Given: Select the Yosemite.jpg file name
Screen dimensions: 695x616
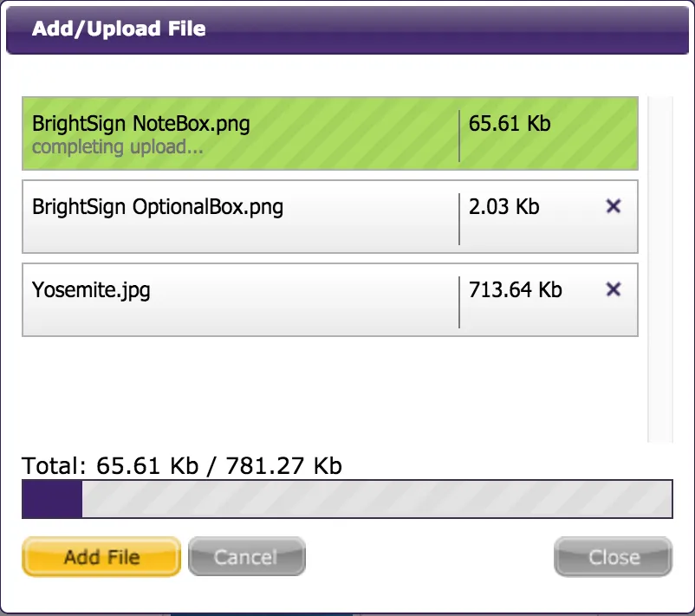Looking at the screenshot, I should click(91, 290).
